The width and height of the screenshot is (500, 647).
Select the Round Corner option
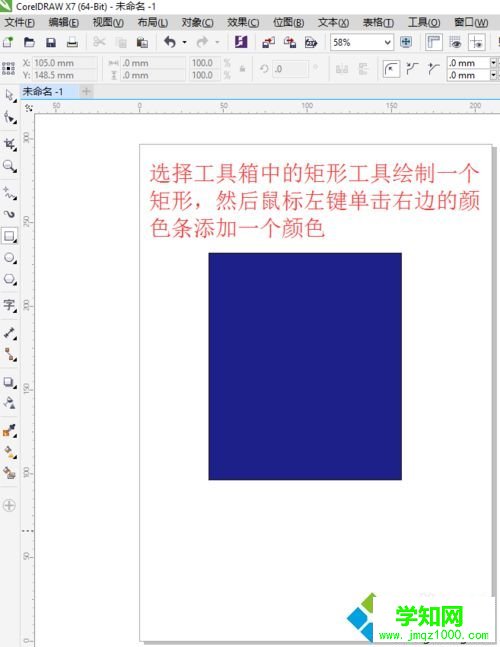point(391,69)
